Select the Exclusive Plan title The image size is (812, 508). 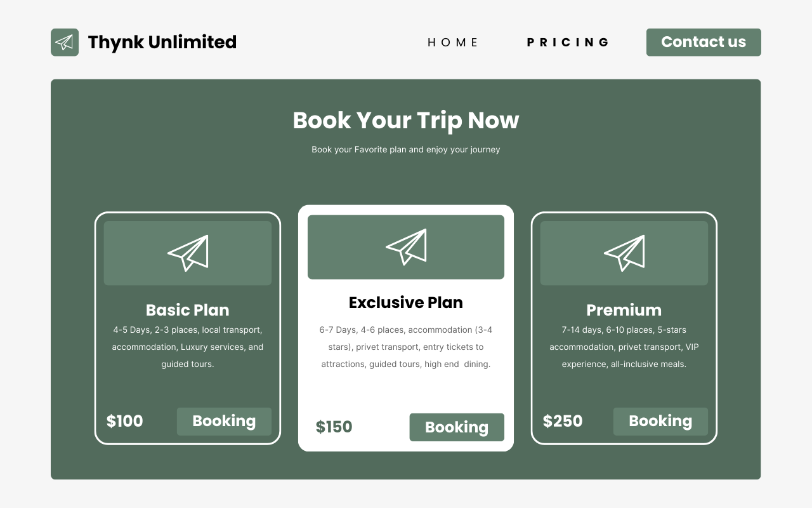click(x=406, y=303)
